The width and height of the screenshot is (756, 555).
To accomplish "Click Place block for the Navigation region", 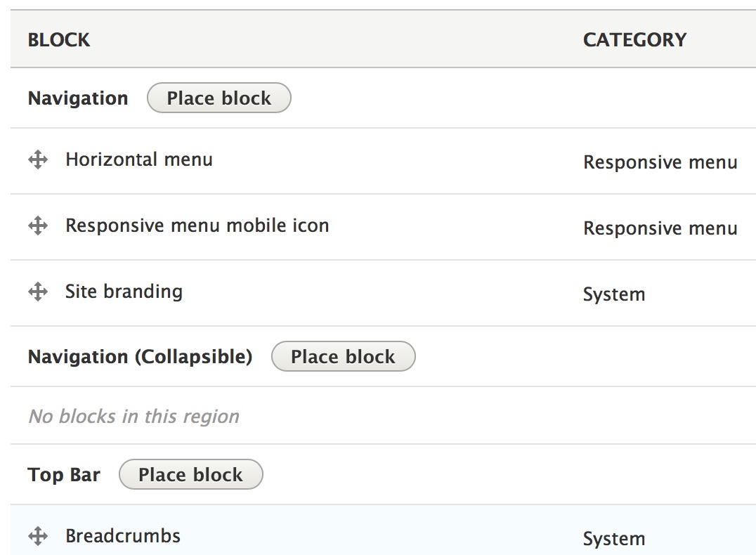I will coord(219,98).
